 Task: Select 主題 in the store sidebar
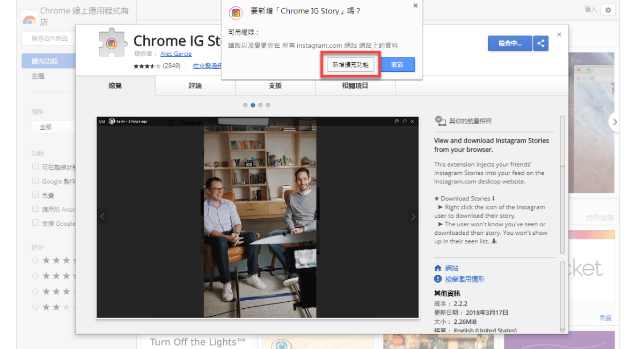click(38, 77)
